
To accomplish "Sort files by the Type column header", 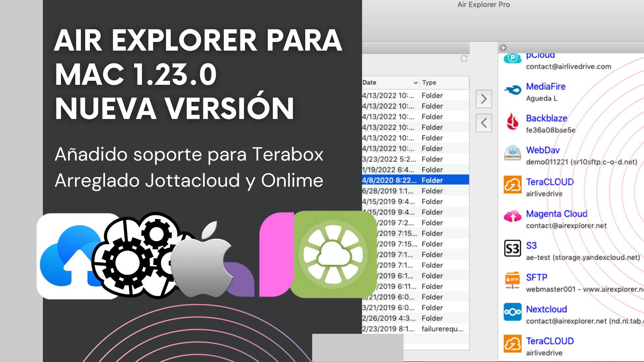I will click(430, 82).
